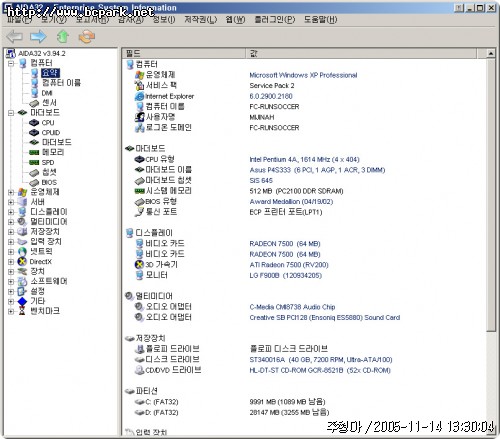Open the ST340016A disk drive link

click(x=321, y=360)
